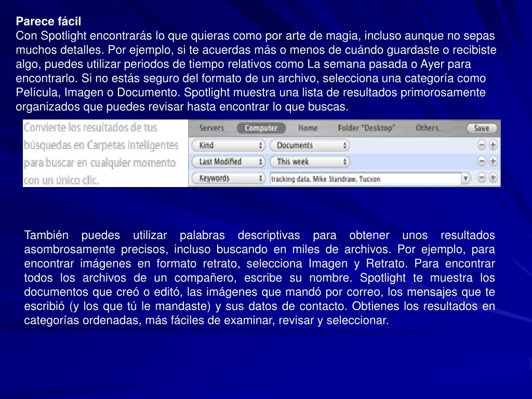The width and height of the screenshot is (532, 399).
Task: Remove the Kind criteria row with minus
Action: (482, 145)
